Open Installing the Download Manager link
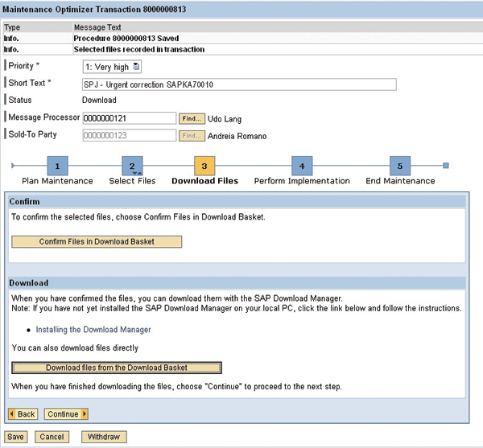Image resolution: width=483 pixels, height=448 pixels. point(93,330)
